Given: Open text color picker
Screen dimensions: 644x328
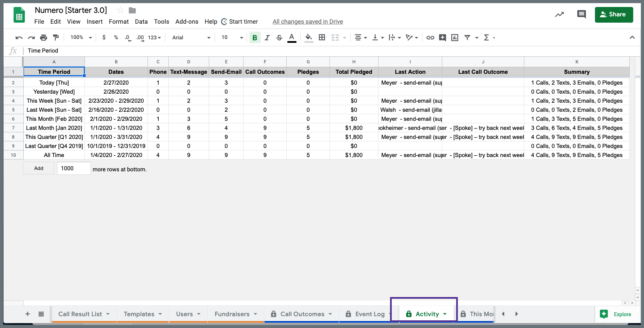Looking at the screenshot, I should coord(292,38).
